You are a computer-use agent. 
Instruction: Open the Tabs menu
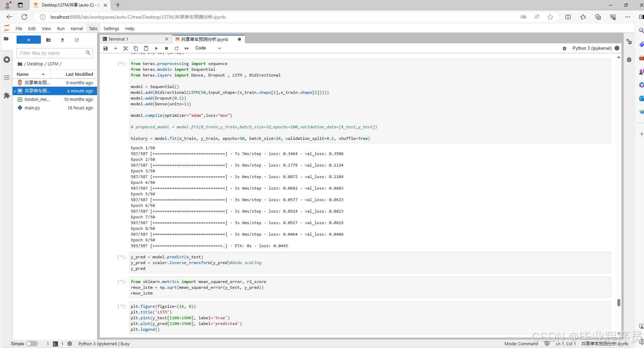click(x=93, y=28)
